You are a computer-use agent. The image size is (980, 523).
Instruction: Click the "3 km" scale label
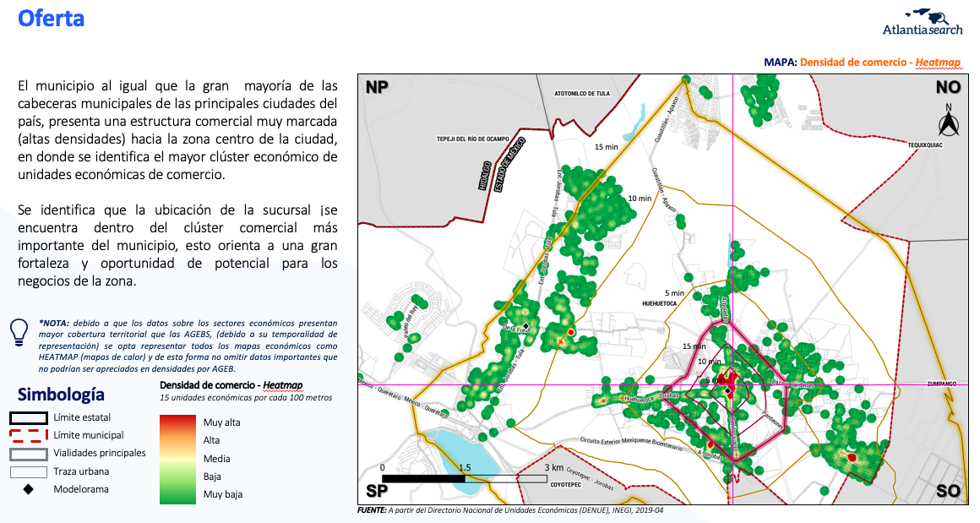(553, 467)
